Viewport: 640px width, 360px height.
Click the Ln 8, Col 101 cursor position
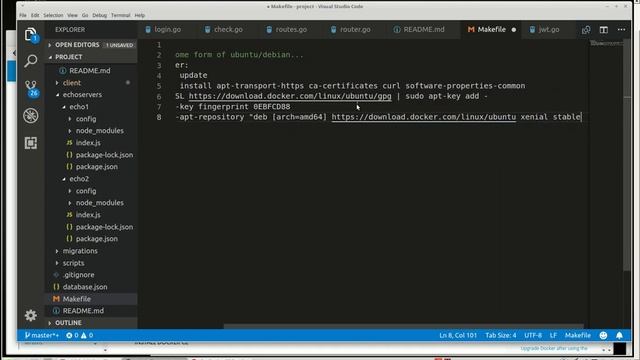point(458,336)
